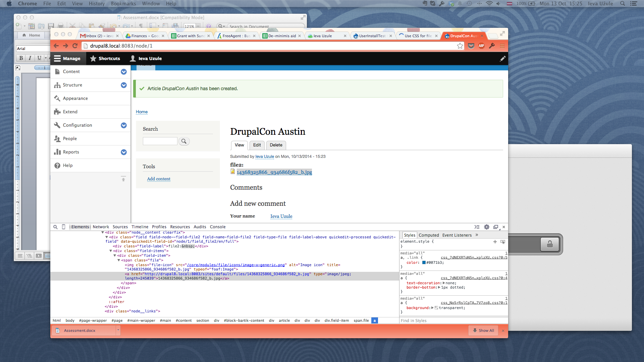Collapse the span class file node

pos(119,260)
